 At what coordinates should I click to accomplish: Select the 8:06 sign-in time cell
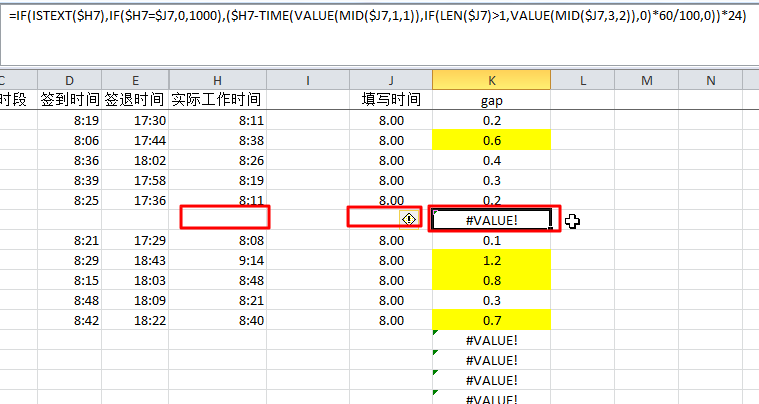pos(69,140)
